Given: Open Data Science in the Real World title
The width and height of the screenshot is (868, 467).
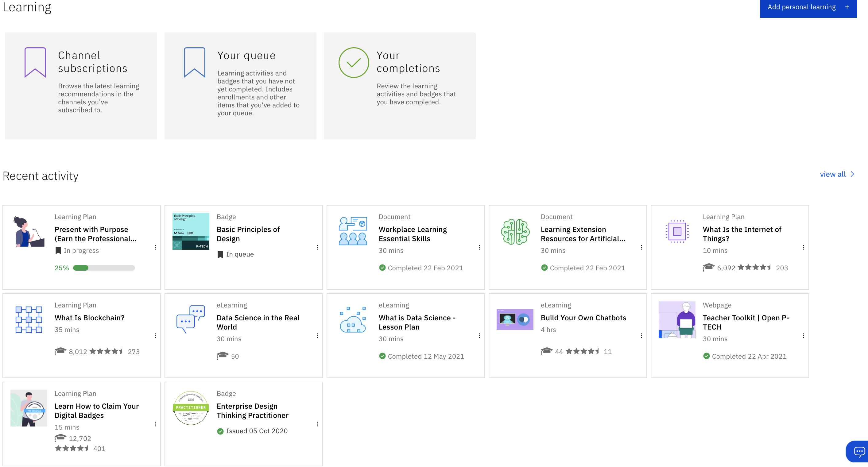Looking at the screenshot, I should pyautogui.click(x=258, y=322).
